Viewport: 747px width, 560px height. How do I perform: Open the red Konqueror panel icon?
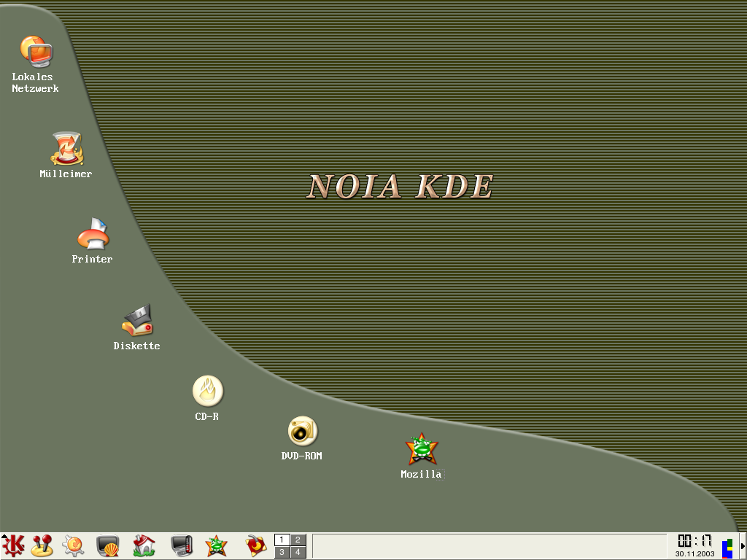(256, 545)
